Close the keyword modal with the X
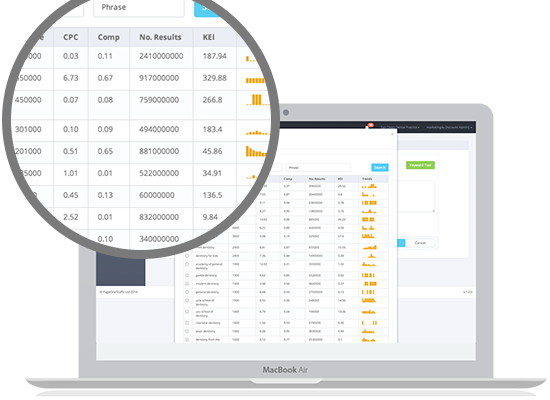This screenshot has height=400, width=550. tap(392, 134)
